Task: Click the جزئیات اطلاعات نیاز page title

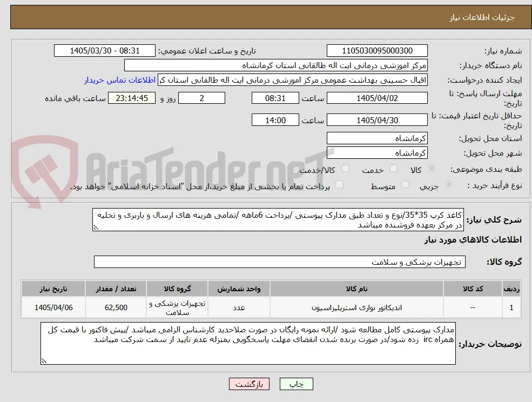Action: point(482,17)
